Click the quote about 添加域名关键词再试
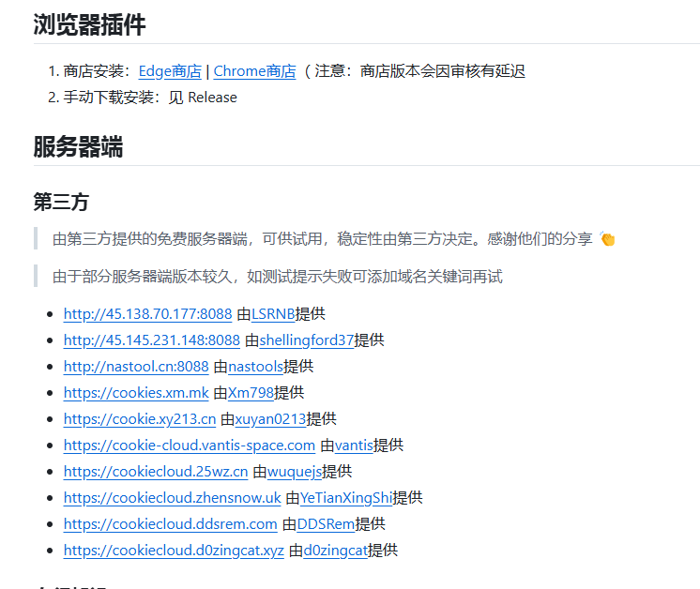This screenshot has width=700, height=589. click(277, 277)
